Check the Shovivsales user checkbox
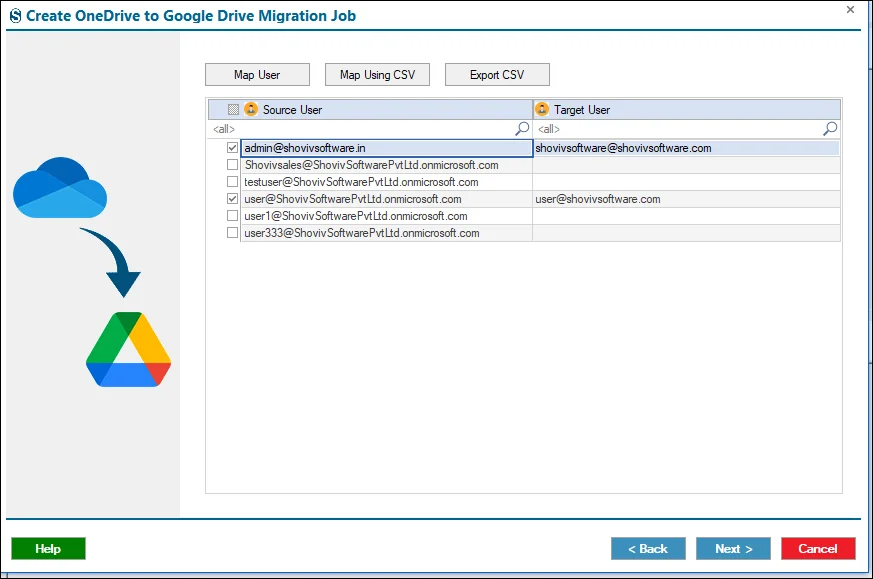This screenshot has width=873, height=579. [232, 165]
